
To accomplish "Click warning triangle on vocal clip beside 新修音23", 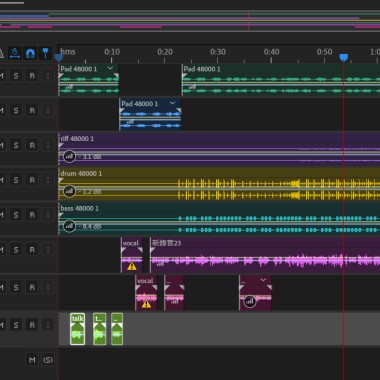I will (132, 266).
